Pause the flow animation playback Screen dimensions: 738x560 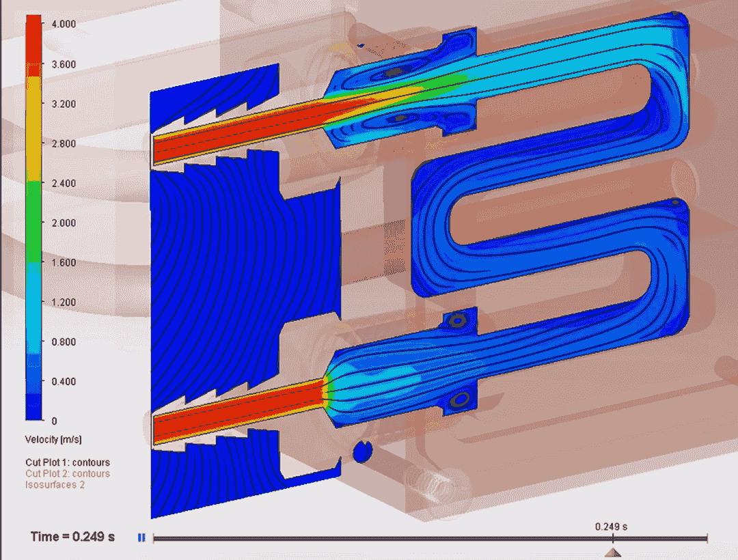[x=140, y=537]
